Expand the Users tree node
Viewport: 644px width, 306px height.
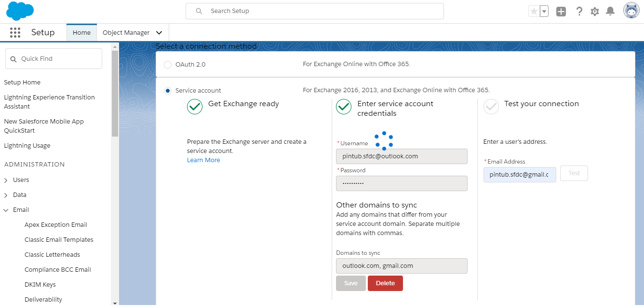(x=6, y=180)
